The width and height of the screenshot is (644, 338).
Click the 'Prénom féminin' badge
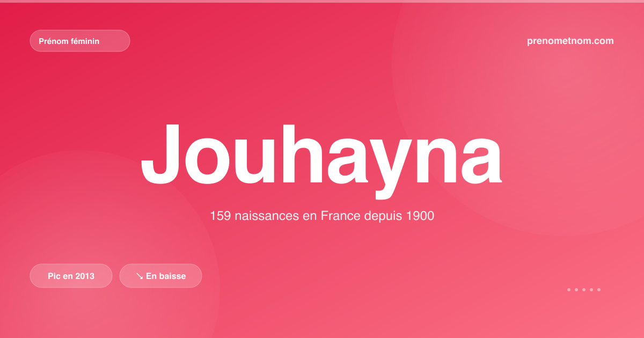click(80, 41)
